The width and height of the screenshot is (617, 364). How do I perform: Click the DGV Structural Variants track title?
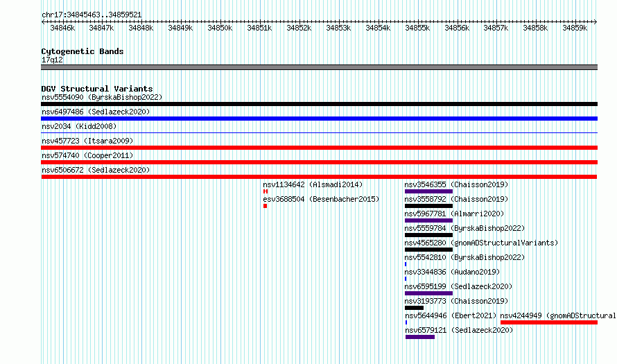pyautogui.click(x=97, y=89)
